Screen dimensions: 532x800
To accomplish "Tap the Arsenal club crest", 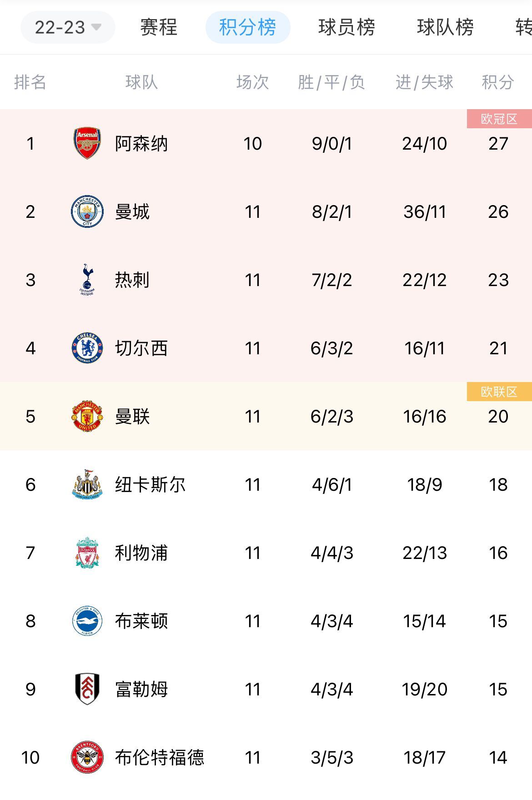I will (x=87, y=143).
